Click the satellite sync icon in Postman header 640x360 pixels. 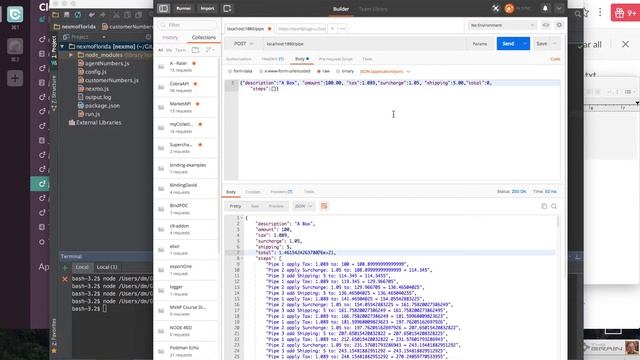coord(495,8)
